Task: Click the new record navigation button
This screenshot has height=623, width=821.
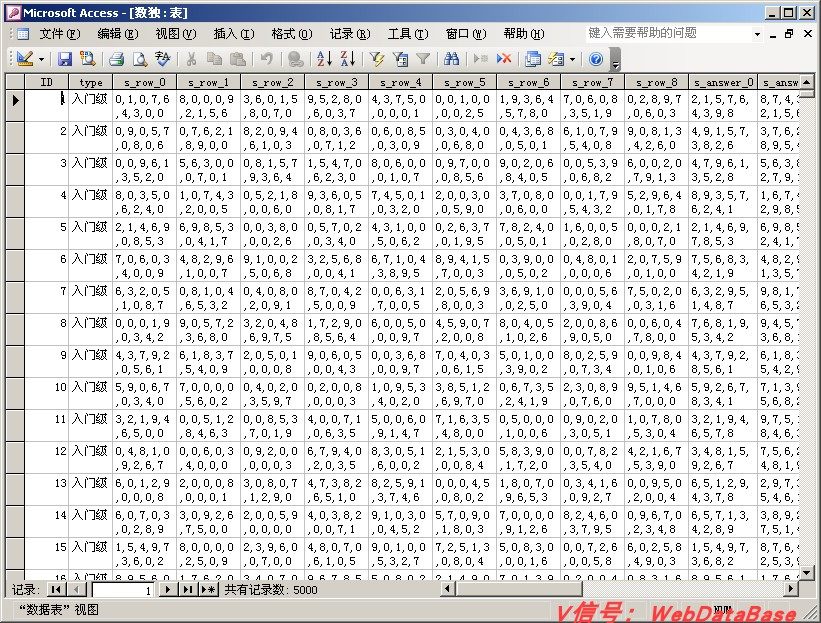Action: coord(208,589)
